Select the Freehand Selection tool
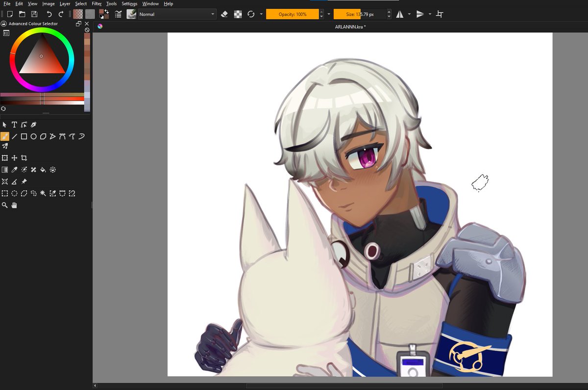588x390 pixels. coord(33,193)
